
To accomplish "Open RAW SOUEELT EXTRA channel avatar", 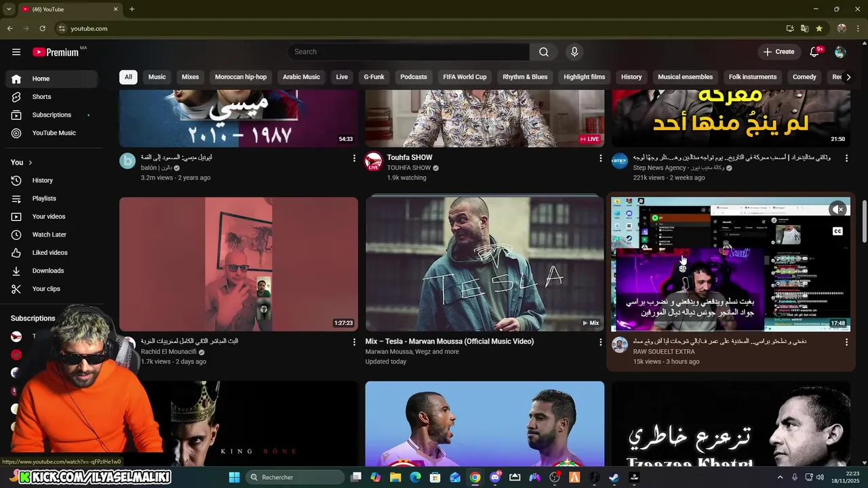I will point(619,345).
